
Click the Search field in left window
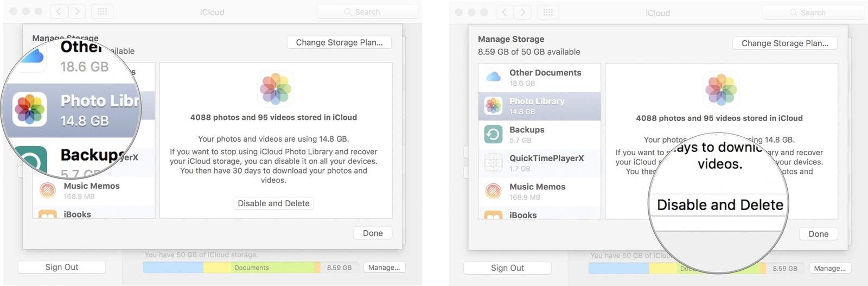(367, 11)
